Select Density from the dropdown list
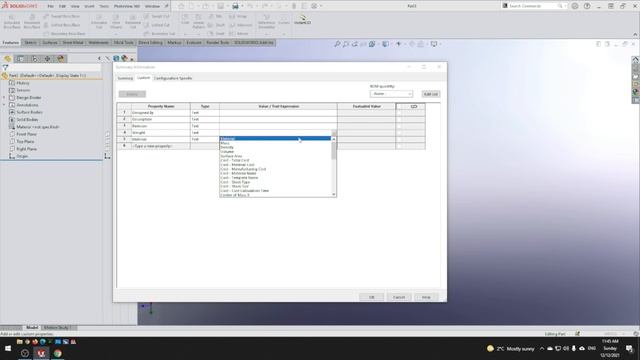Screen dimensions: 640x360 [x=227, y=147]
